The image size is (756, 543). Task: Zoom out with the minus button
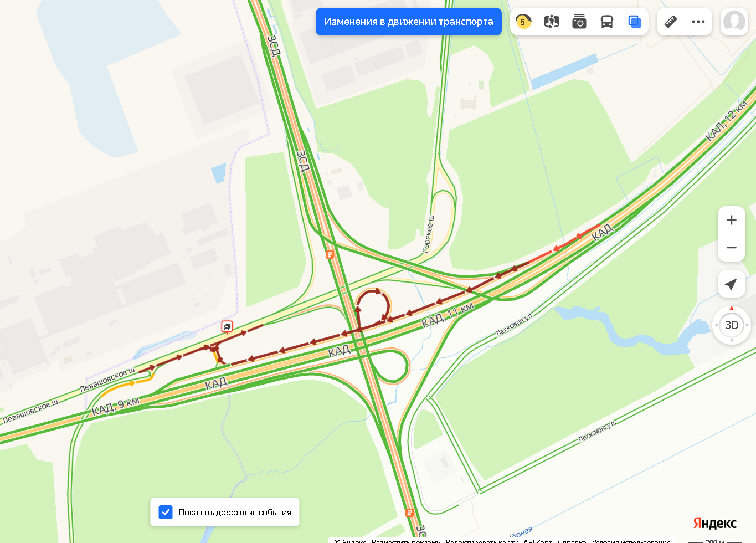point(732,248)
